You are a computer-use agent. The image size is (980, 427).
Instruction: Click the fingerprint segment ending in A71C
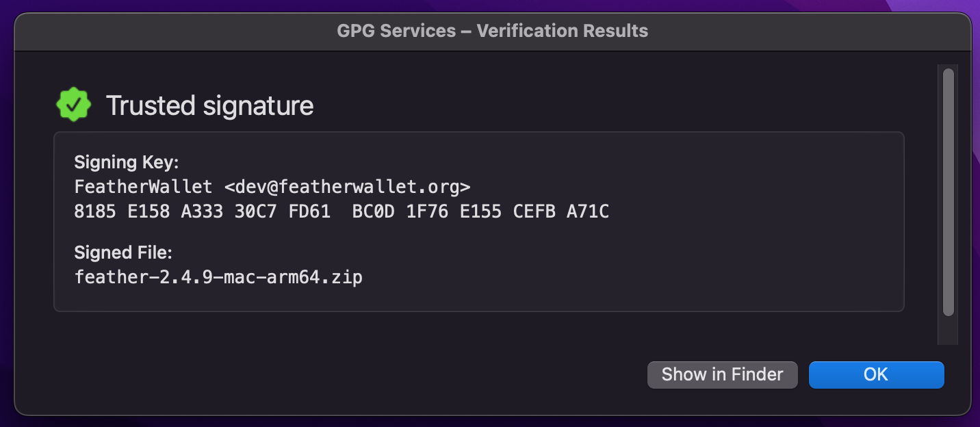588,211
